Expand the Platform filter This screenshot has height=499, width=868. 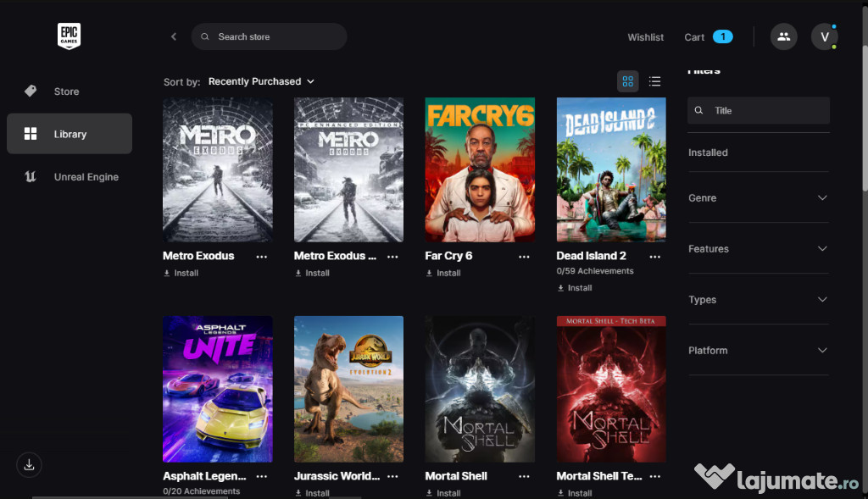click(759, 351)
